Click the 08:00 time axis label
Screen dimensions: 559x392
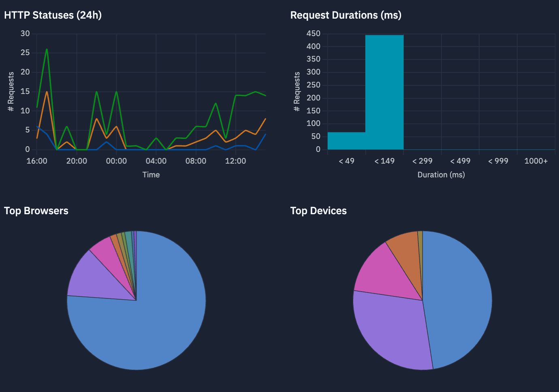click(196, 161)
